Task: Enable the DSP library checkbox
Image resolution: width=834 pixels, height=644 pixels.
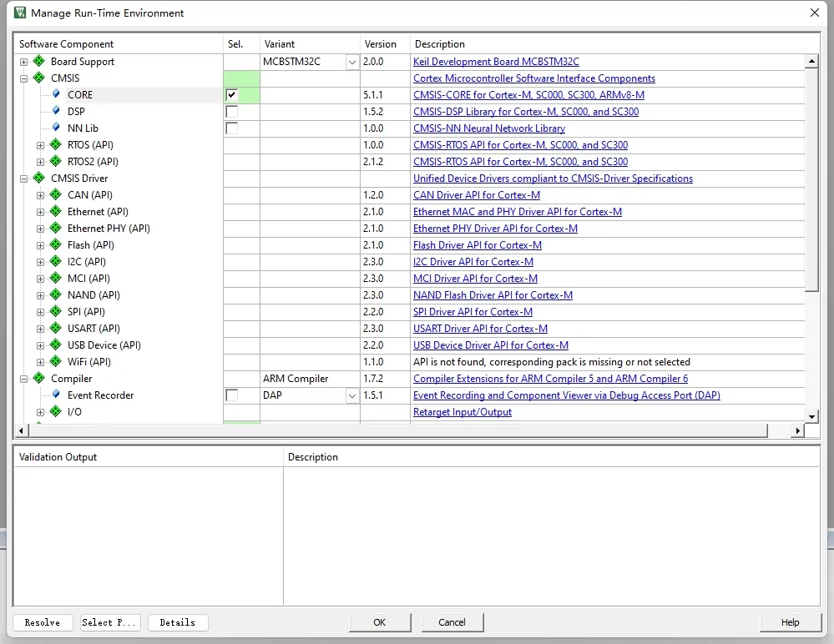Action: 232,112
